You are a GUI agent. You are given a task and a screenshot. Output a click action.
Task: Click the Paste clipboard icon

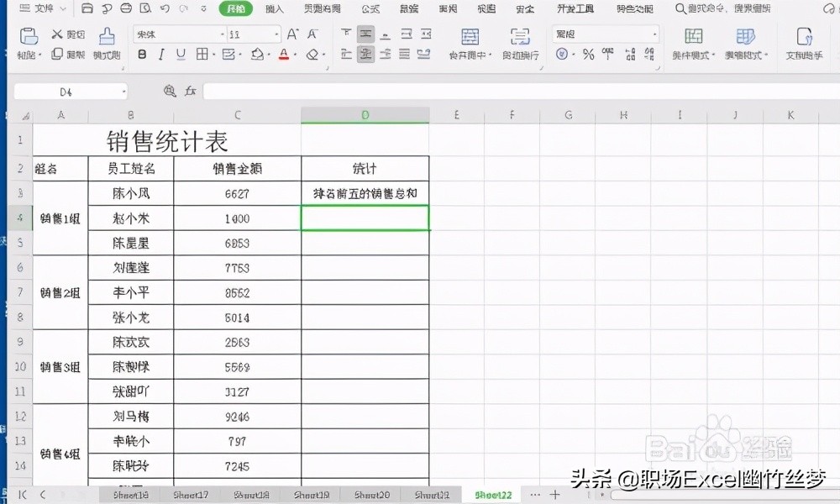coord(29,36)
